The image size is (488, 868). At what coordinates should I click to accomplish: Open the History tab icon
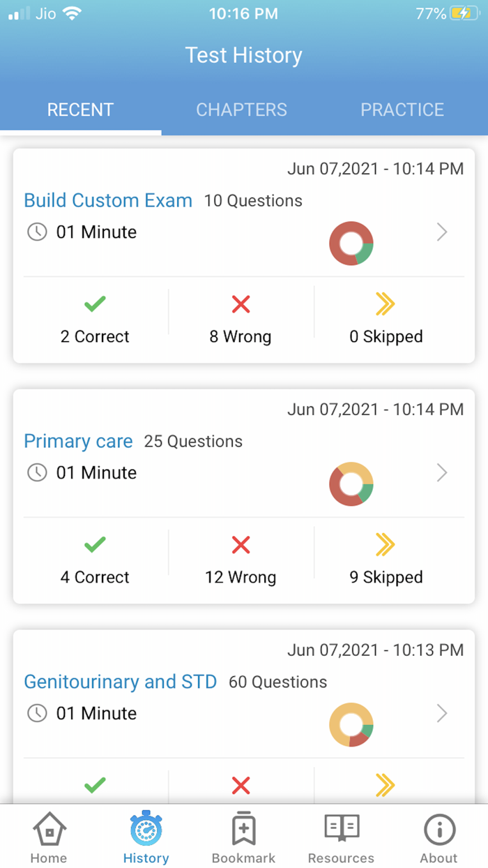click(146, 830)
